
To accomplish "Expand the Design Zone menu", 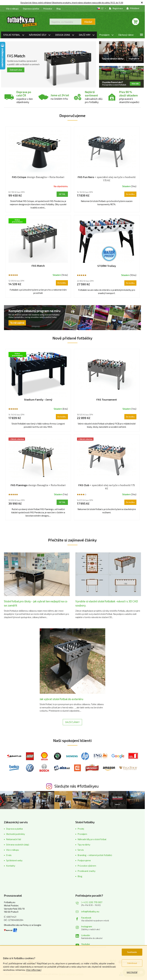I will [x=64, y=35].
